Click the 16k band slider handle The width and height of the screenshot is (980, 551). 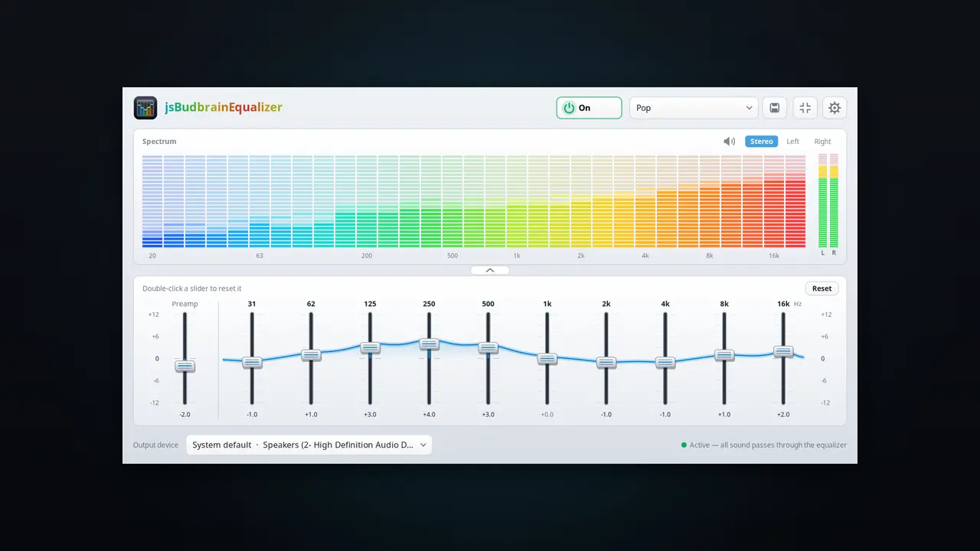click(783, 351)
